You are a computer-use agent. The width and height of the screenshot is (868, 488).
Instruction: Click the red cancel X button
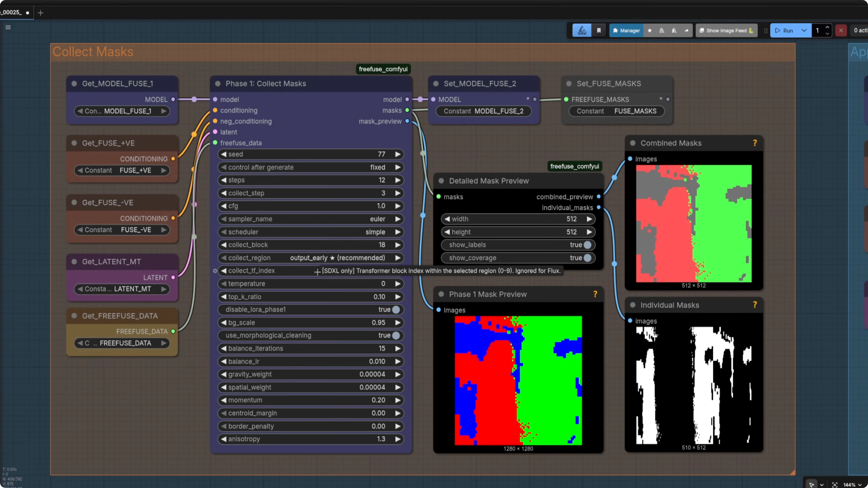click(x=841, y=31)
